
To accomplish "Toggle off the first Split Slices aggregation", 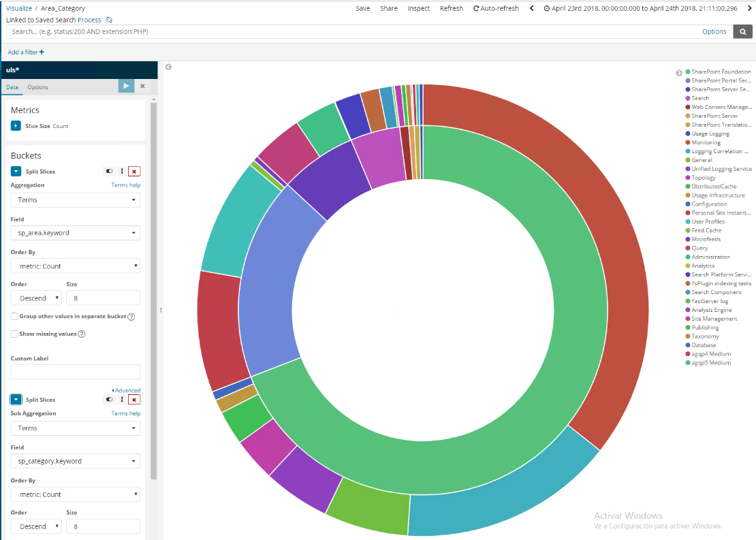I will tap(108, 172).
